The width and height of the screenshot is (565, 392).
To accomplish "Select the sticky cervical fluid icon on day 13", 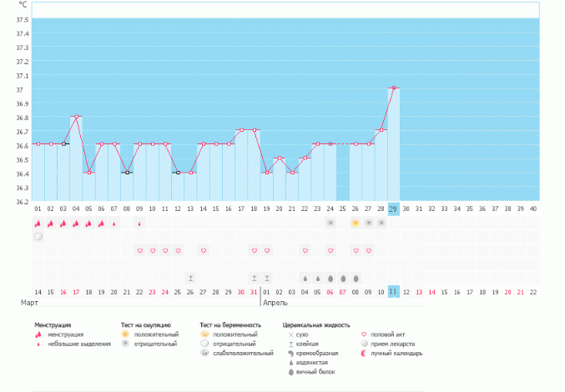I will (190, 278).
